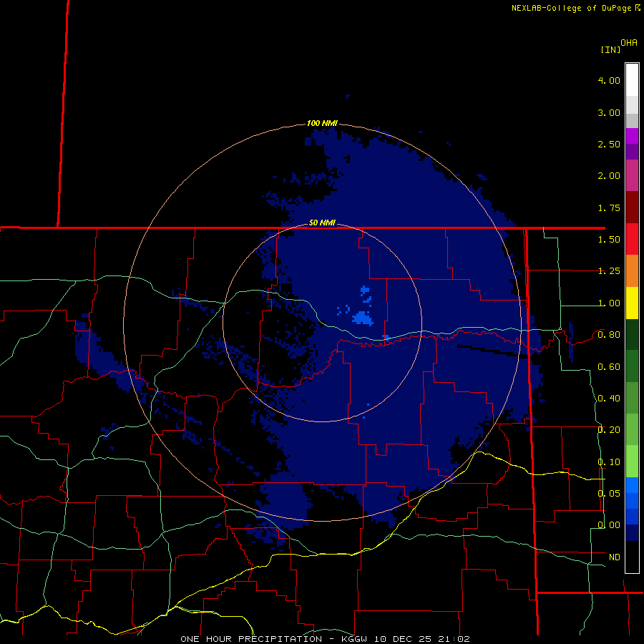Click the white 4.00 inch legend swatch
Viewport: 644px width, 644px height.
632,79
